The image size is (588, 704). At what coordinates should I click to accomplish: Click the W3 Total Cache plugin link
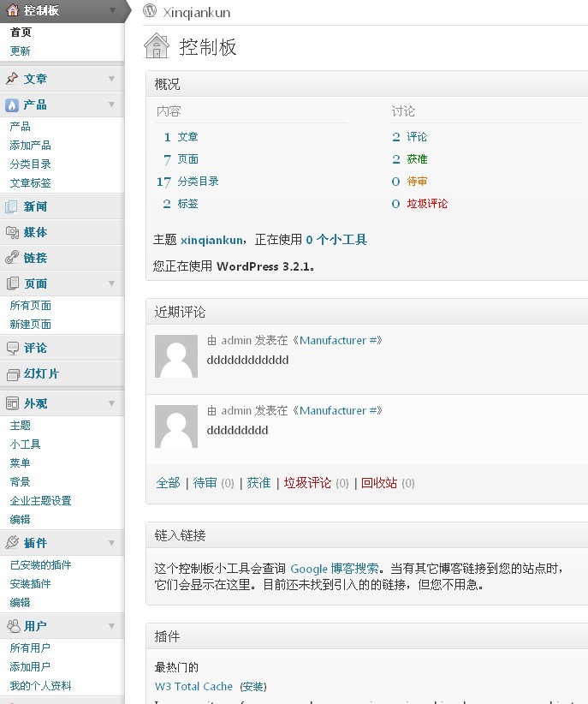(194, 687)
